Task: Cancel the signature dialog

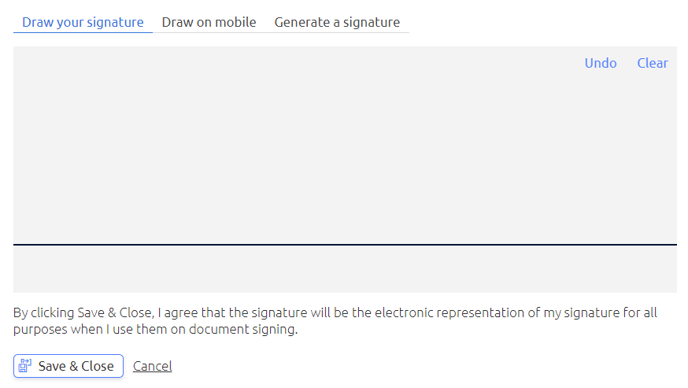Action: (152, 366)
